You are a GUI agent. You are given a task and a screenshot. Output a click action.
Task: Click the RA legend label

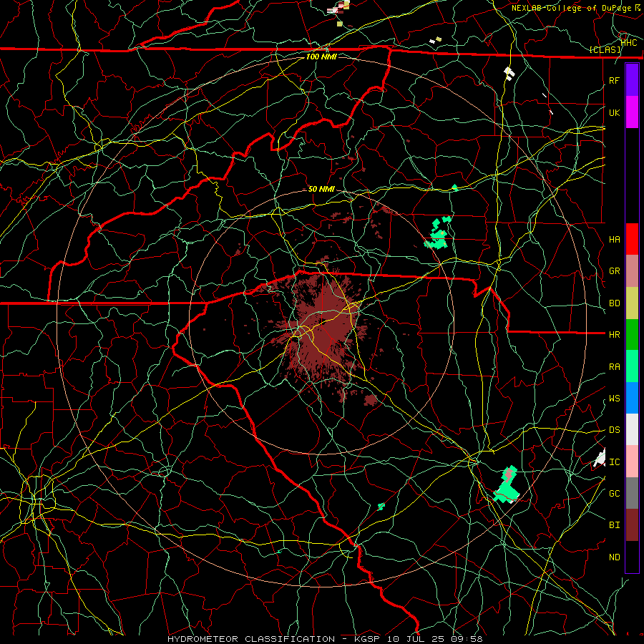coord(614,367)
